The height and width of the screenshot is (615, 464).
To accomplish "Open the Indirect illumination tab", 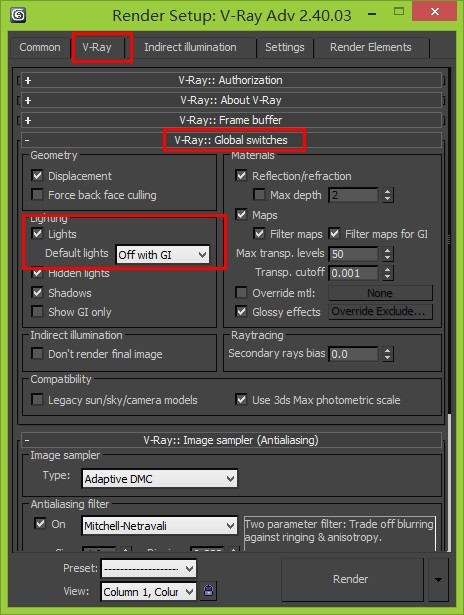I will coord(190,47).
